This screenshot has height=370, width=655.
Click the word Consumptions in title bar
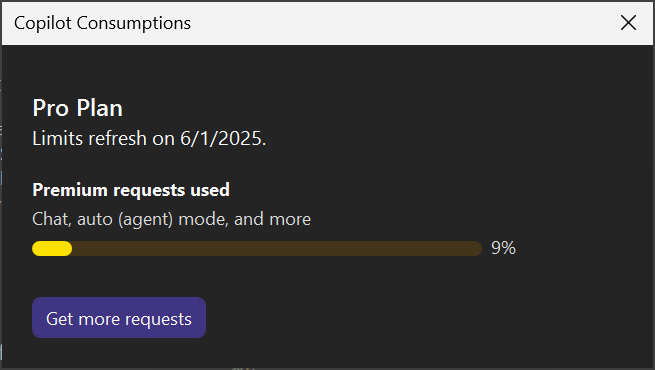click(134, 23)
